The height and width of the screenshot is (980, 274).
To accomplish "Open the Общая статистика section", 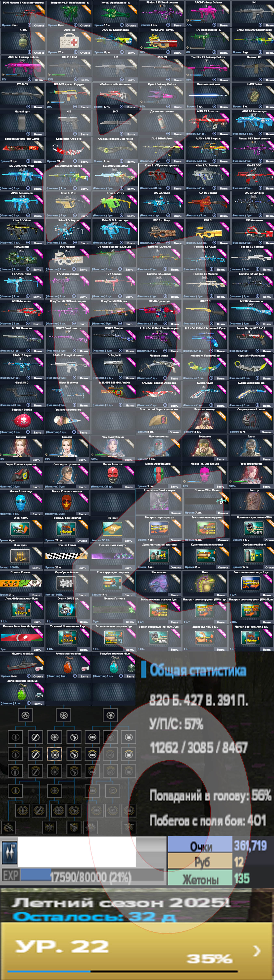I will [198, 670].
